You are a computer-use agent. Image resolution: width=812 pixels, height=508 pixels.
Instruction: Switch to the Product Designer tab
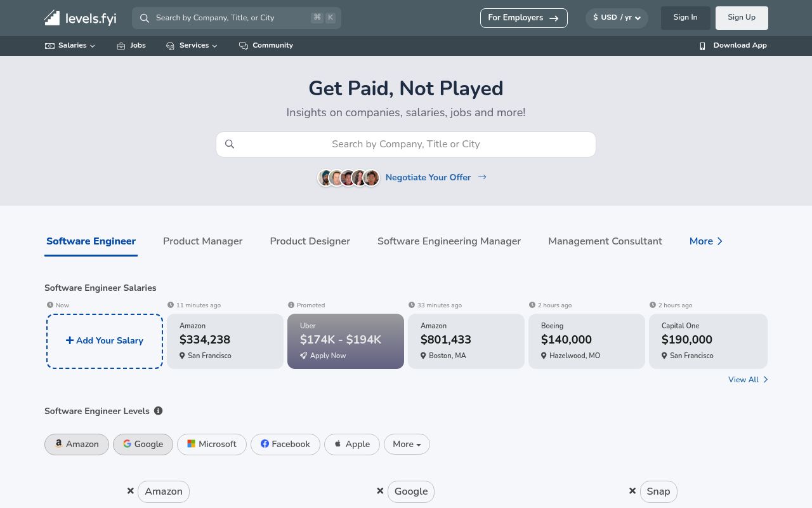point(310,241)
